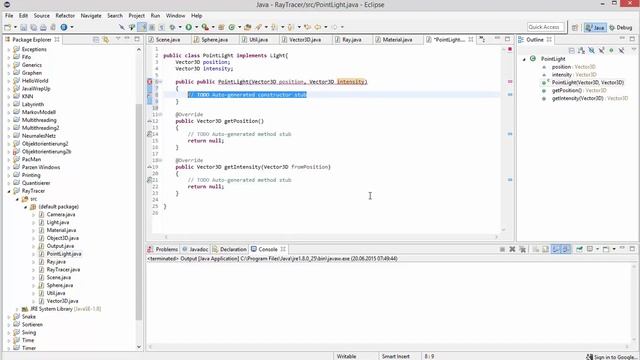Toggle Show Console on standard out change

click(556, 249)
